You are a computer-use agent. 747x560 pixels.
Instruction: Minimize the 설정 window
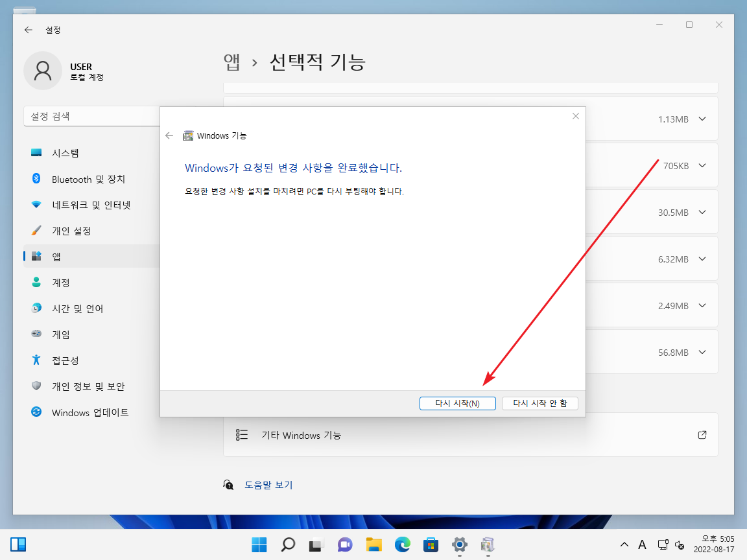(659, 25)
